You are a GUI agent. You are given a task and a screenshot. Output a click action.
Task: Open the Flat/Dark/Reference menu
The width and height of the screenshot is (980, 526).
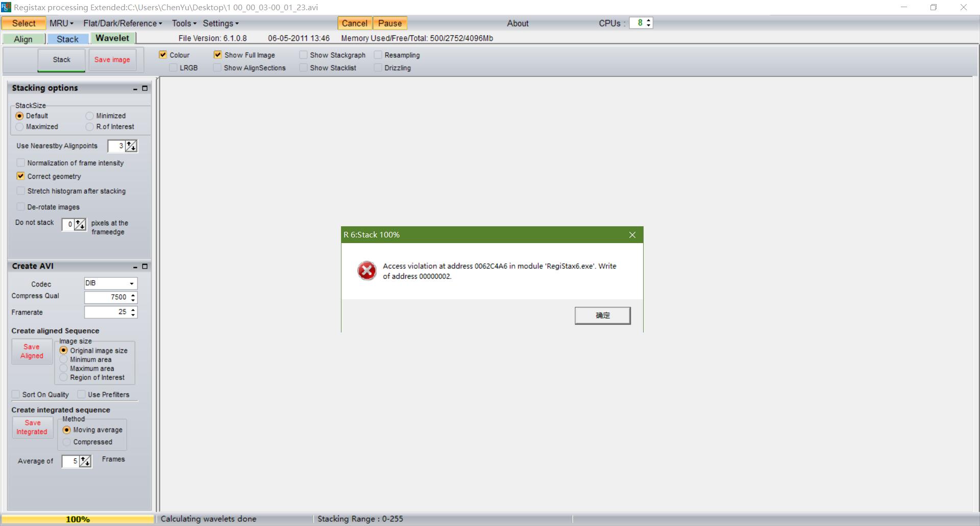click(x=122, y=23)
